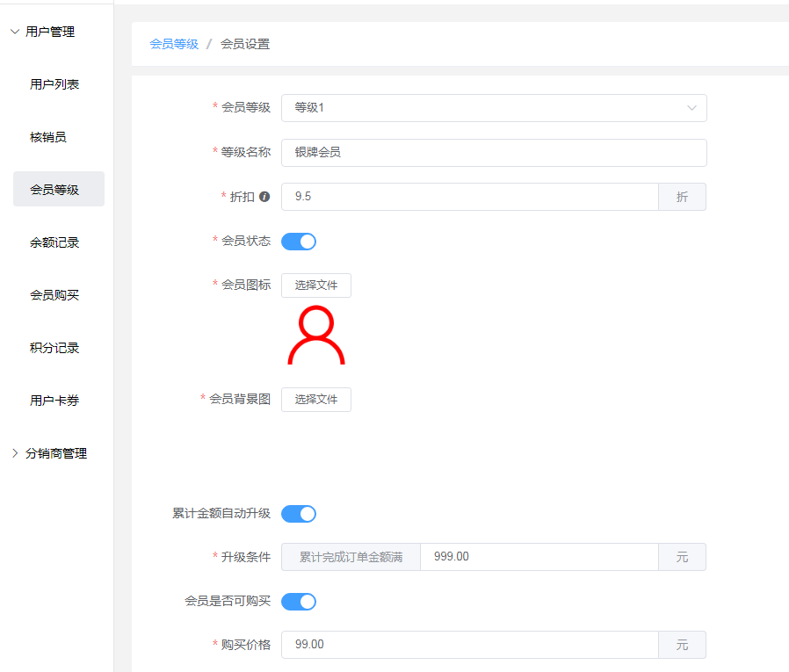Click the 升级条件 amount field 999.00
Viewport: 789px width, 672px height.
point(539,557)
